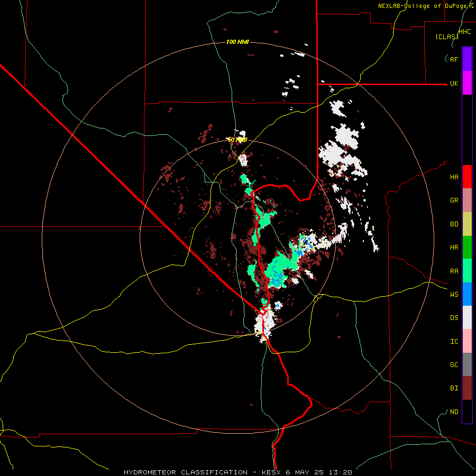Click the Hydrometeor Classification KESX timestamp caption

coord(238,472)
